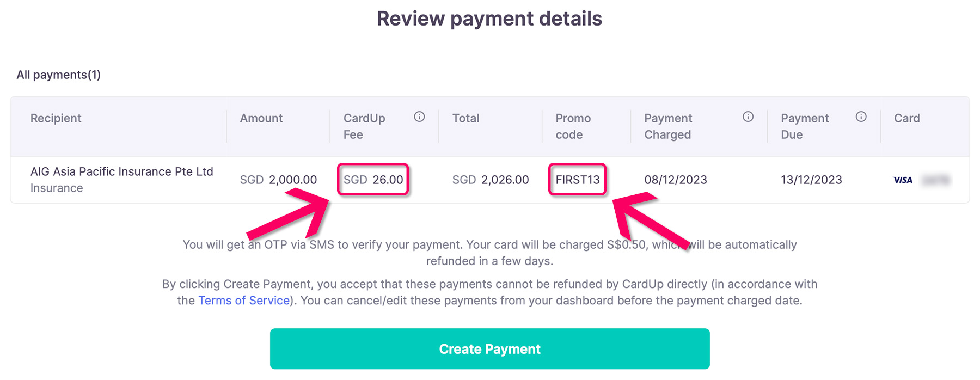This screenshot has width=980, height=380.
Task: Click the Total column header
Action: coord(465,118)
